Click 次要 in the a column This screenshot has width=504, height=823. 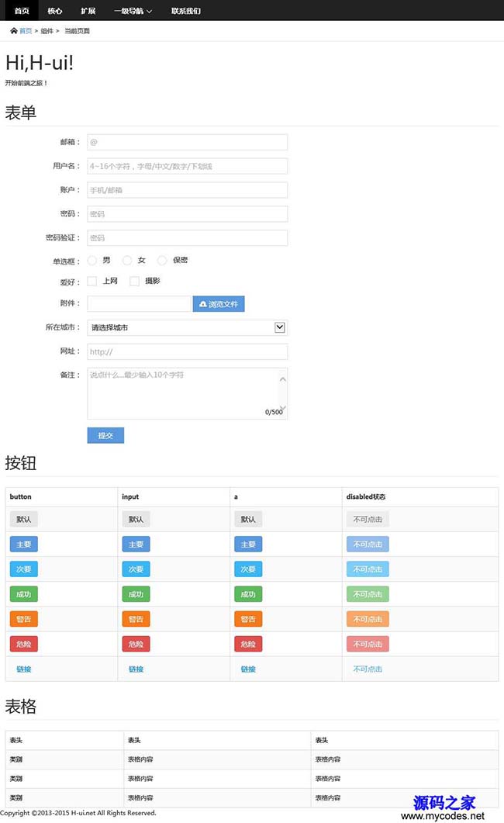tap(248, 569)
